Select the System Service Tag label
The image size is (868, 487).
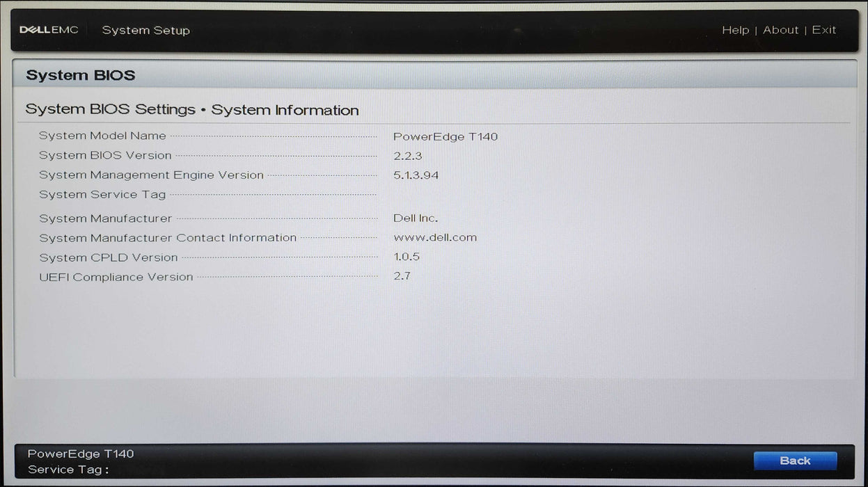[102, 195]
